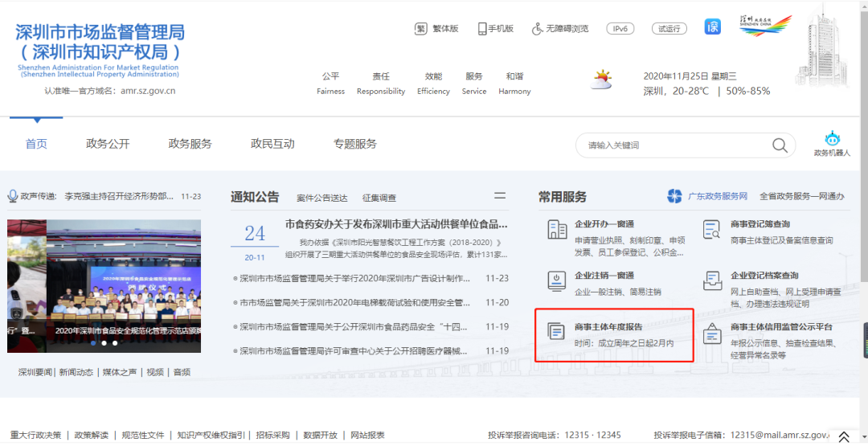Click the sunny weather icon
868x446 pixels.
click(x=601, y=80)
